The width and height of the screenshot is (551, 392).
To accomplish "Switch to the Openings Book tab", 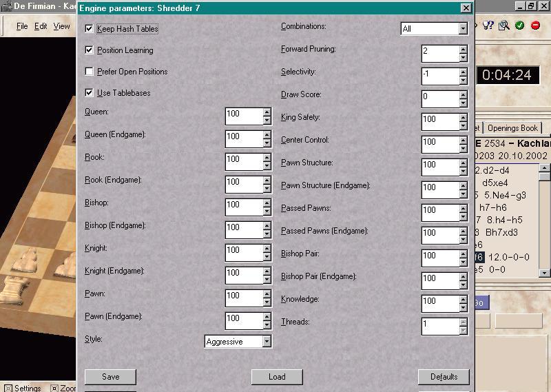I will 513,128.
